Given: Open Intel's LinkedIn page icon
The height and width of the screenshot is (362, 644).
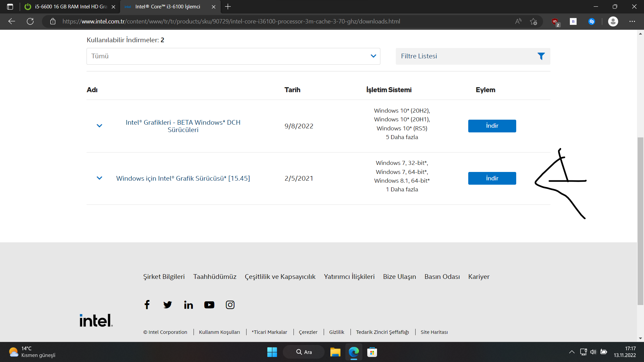Looking at the screenshot, I should (189, 305).
